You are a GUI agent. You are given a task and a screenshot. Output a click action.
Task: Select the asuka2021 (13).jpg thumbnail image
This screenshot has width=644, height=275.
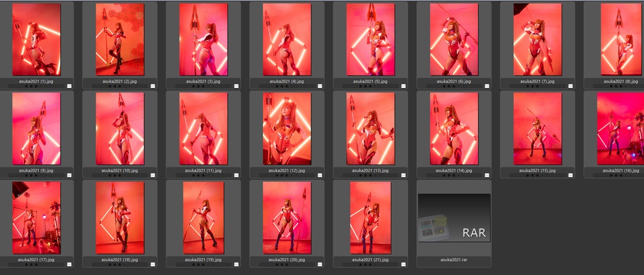pos(370,128)
